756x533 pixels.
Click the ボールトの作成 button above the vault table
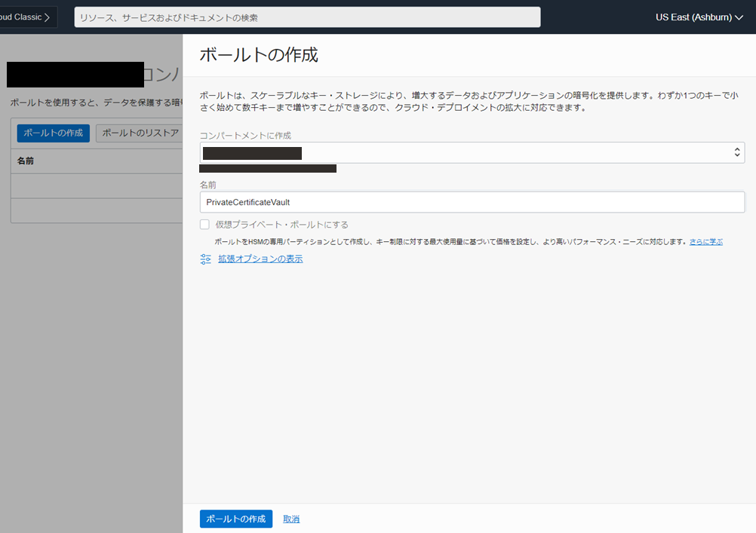[x=53, y=133]
